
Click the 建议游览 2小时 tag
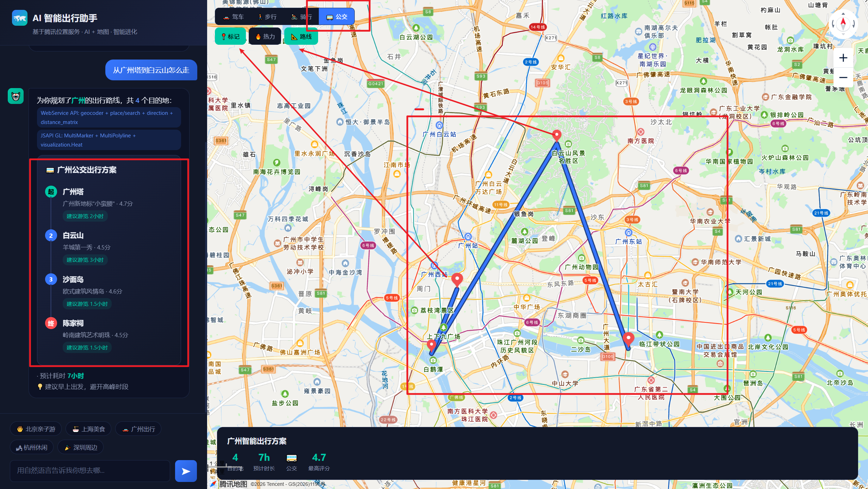pyautogui.click(x=85, y=216)
